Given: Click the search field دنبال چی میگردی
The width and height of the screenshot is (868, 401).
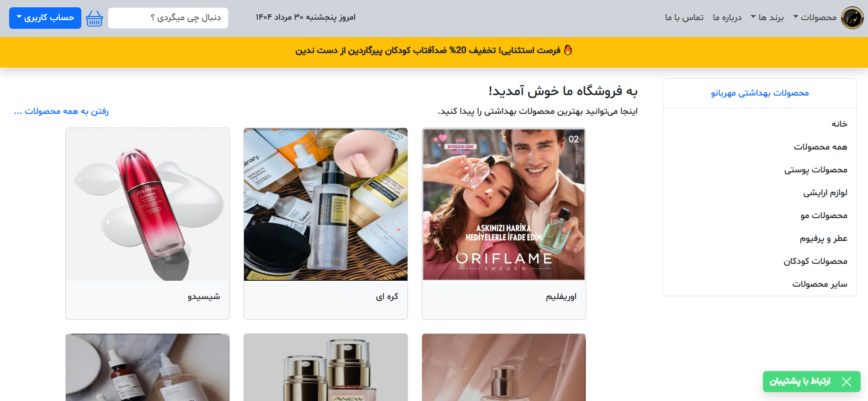Looking at the screenshot, I should click(168, 18).
